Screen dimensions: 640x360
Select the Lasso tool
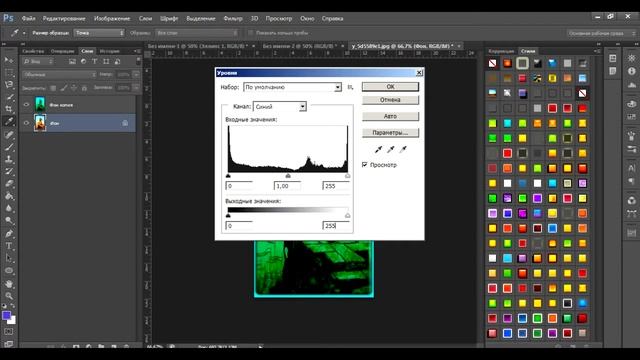9,85
